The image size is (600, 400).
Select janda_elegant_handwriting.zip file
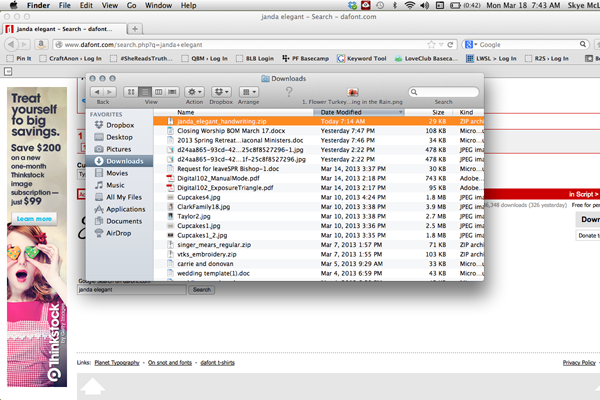pyautogui.click(x=319, y=121)
